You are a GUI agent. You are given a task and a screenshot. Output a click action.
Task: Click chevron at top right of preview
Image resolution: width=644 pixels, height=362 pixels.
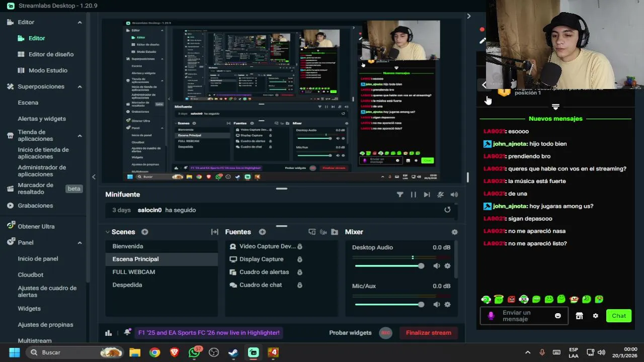pos(468,16)
